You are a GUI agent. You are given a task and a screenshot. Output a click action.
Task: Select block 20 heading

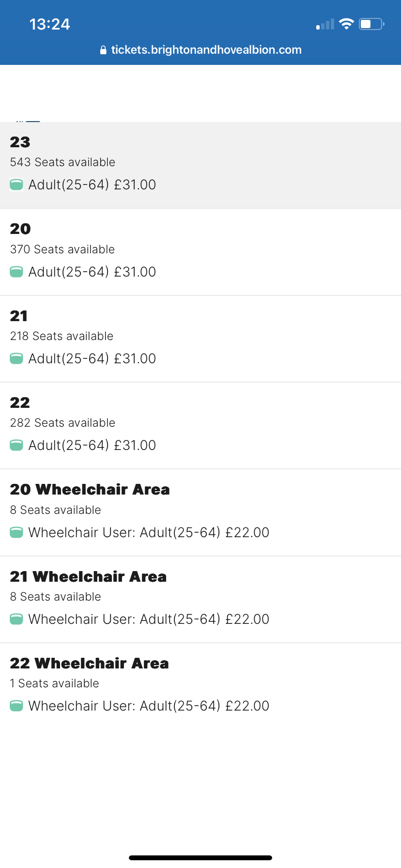[20, 229]
